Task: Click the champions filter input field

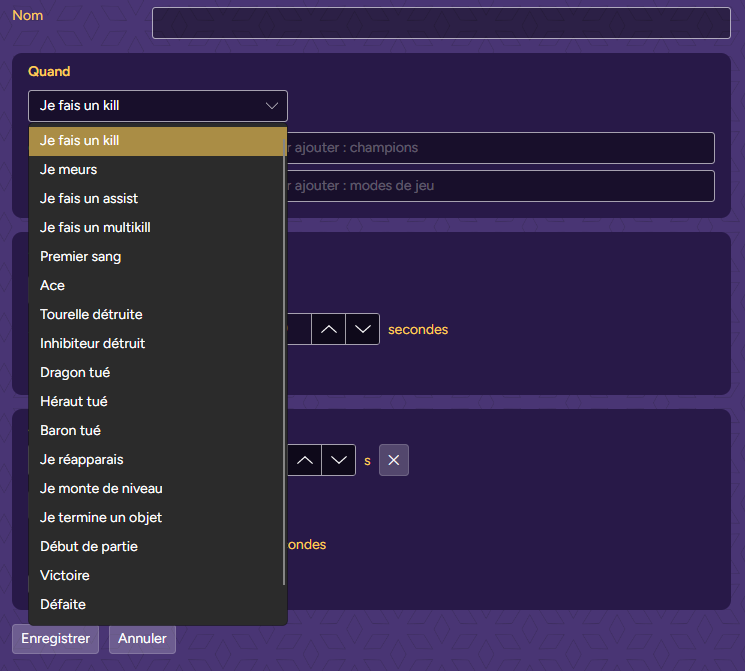Action: click(x=501, y=148)
